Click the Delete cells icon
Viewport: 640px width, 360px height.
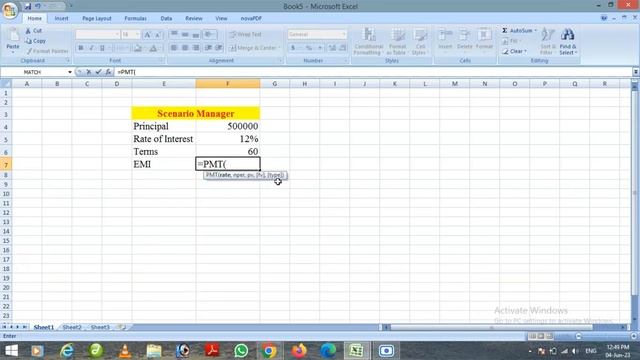tap(464, 35)
